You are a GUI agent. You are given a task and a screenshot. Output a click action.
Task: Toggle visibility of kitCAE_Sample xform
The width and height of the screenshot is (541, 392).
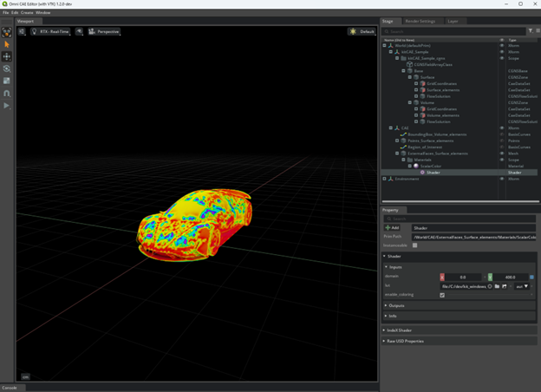click(502, 52)
